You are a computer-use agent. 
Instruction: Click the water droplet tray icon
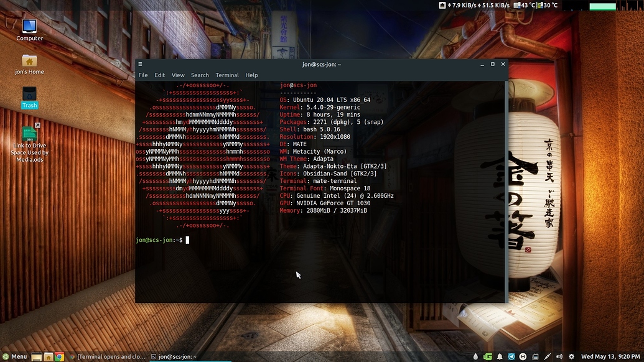475,356
